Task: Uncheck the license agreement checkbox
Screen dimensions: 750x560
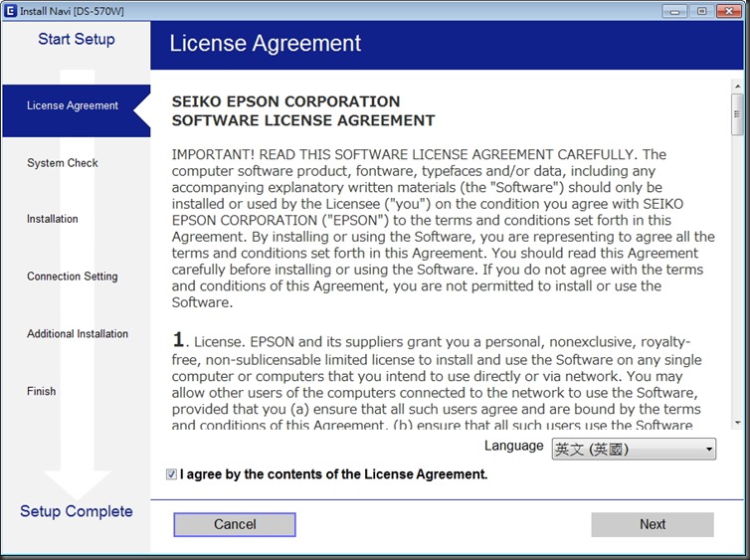Action: pyautogui.click(x=171, y=473)
